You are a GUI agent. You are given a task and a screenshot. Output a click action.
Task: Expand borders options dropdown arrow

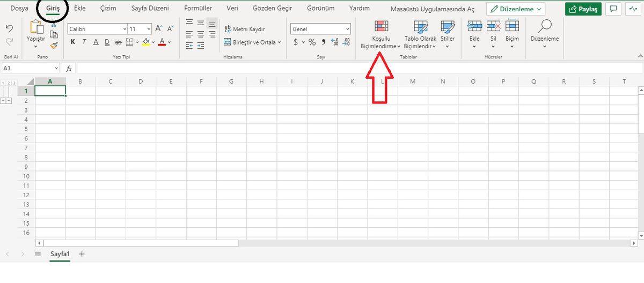pos(137,42)
